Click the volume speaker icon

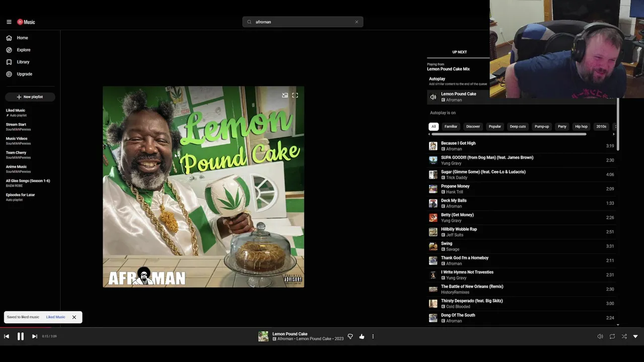tap(600, 336)
